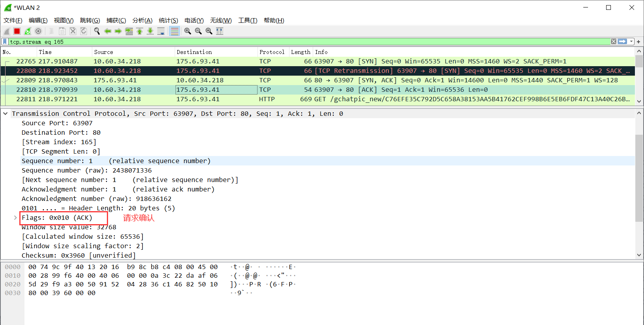Select Acknowledgment number (raw) line

[x=97, y=199]
